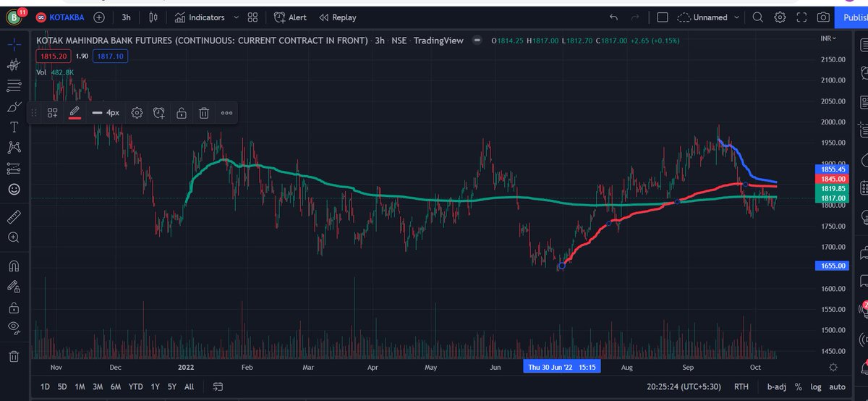This screenshot has width=868, height=401.
Task: Toggle fullscreen mode
Action: point(801,17)
